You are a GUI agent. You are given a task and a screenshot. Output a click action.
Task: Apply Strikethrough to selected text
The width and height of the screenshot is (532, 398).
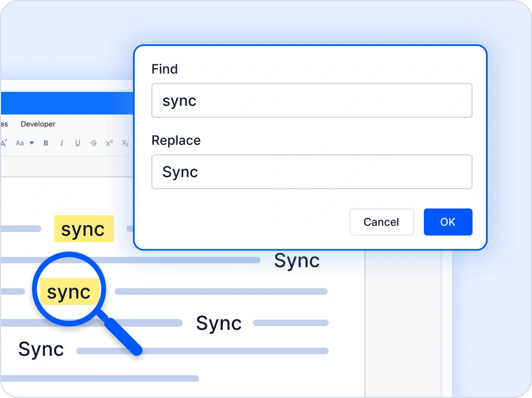(x=94, y=143)
